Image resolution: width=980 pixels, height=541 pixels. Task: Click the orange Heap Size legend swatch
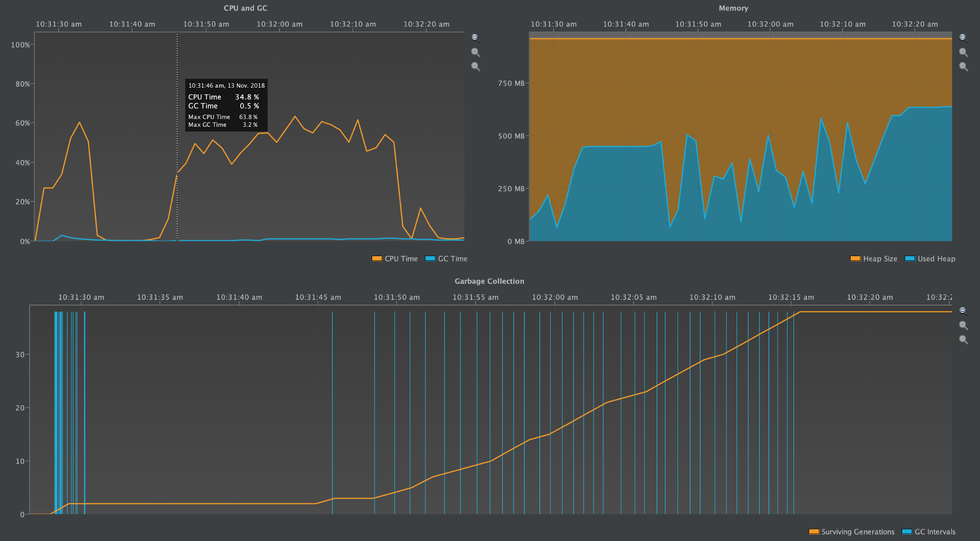(x=855, y=258)
